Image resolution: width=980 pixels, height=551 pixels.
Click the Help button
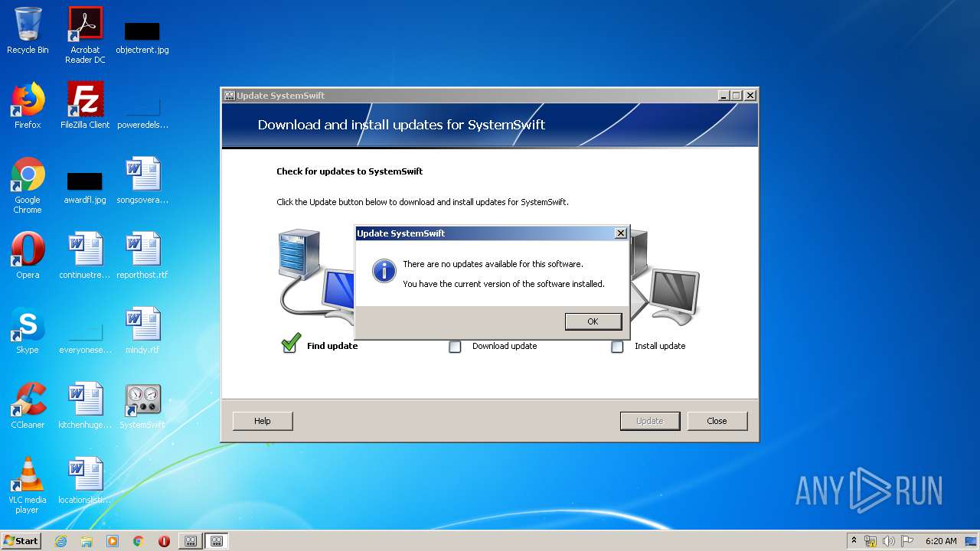coord(263,421)
